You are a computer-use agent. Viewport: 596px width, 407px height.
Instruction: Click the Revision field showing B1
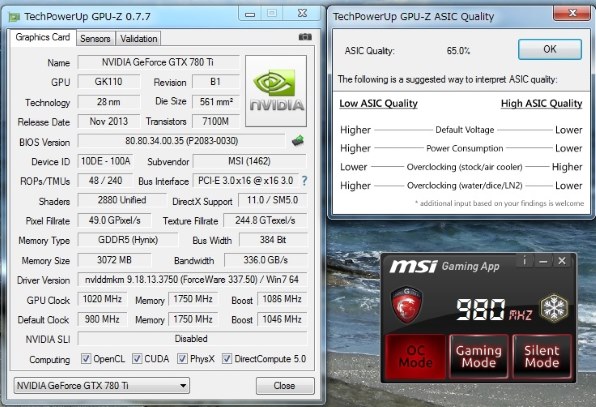[x=216, y=82]
